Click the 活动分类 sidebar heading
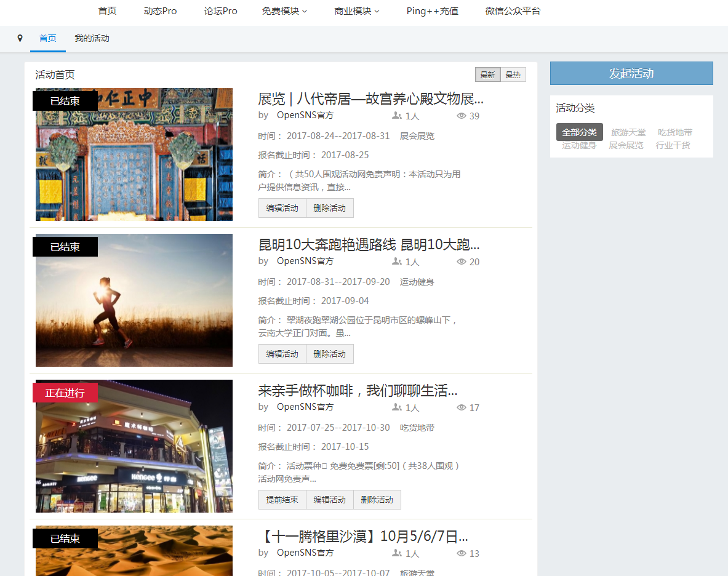This screenshot has height=576, width=728. [575, 108]
